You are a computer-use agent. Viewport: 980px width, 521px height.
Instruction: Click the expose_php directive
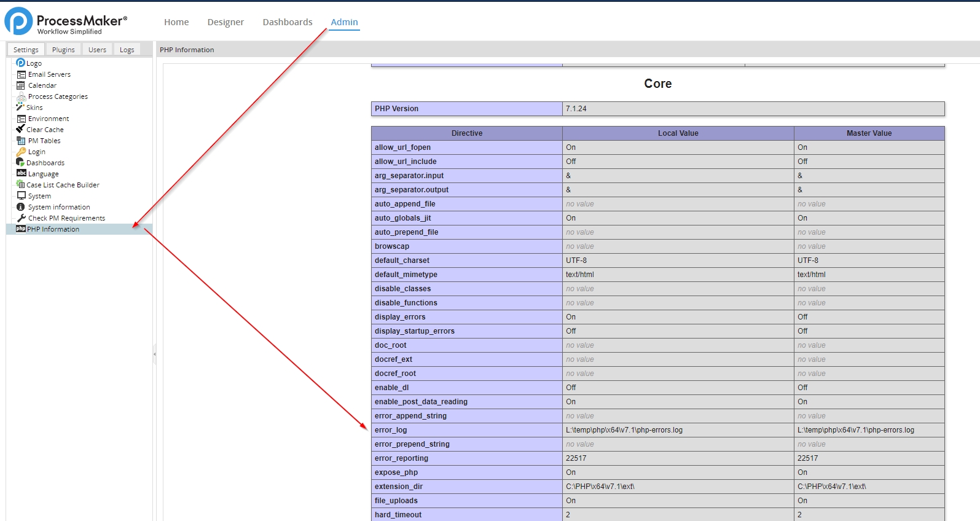pyautogui.click(x=396, y=472)
